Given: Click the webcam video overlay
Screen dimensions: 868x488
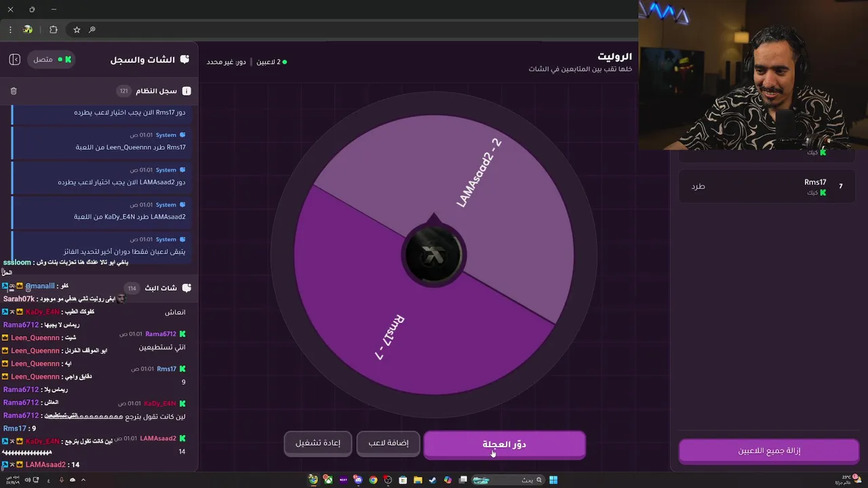Looking at the screenshot, I should click(753, 76).
